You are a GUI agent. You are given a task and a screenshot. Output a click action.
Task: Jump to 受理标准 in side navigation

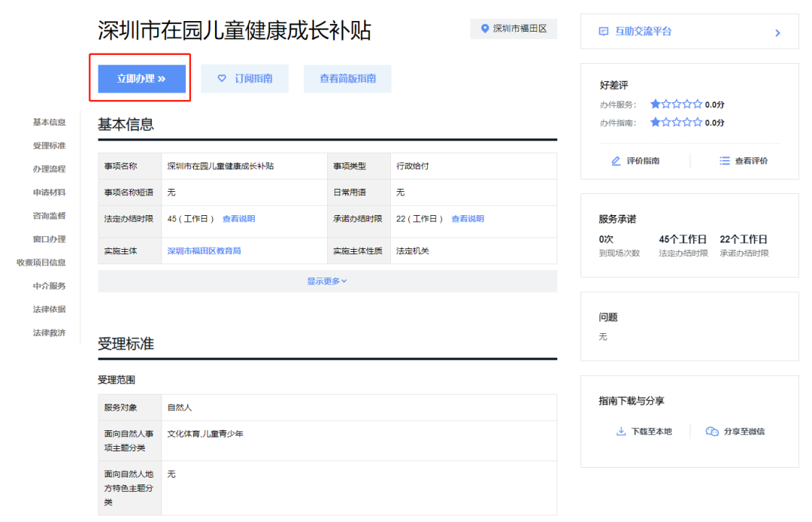49,145
